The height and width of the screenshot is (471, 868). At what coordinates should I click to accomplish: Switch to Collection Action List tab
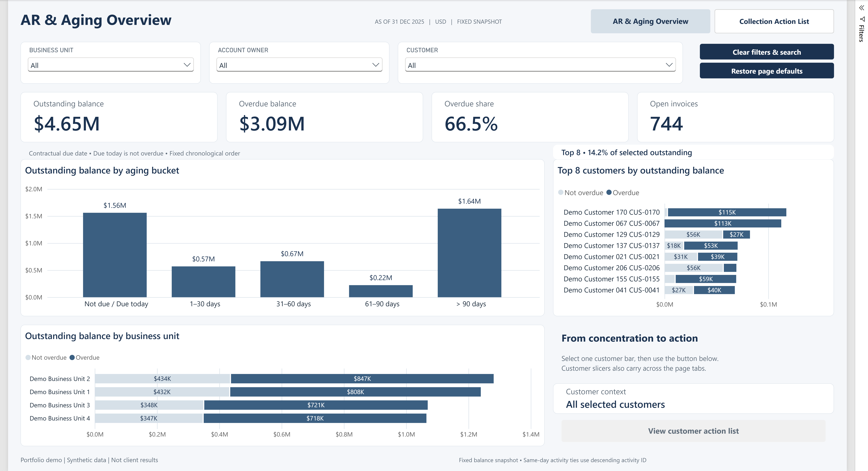(774, 21)
